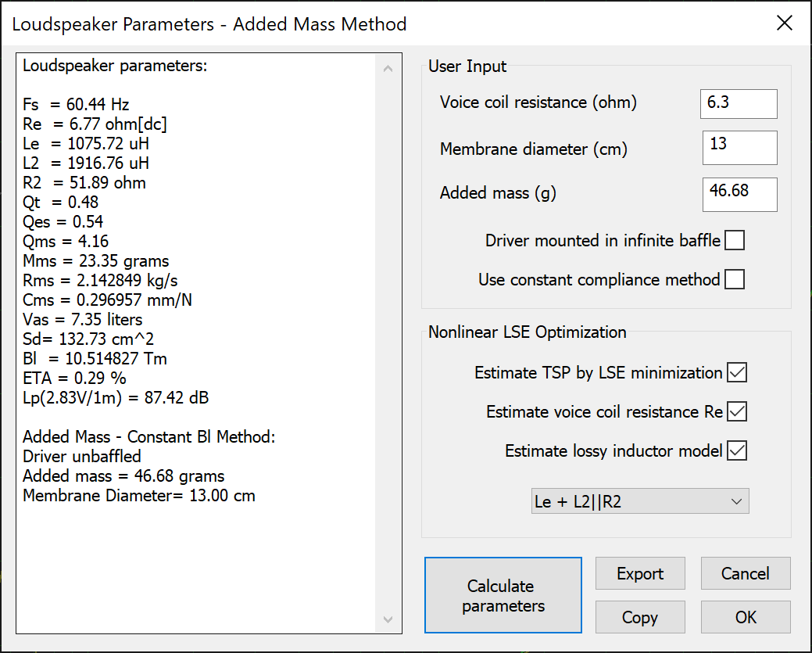
Task: Enable Driver mounted in infinite baffle
Action: tap(735, 241)
